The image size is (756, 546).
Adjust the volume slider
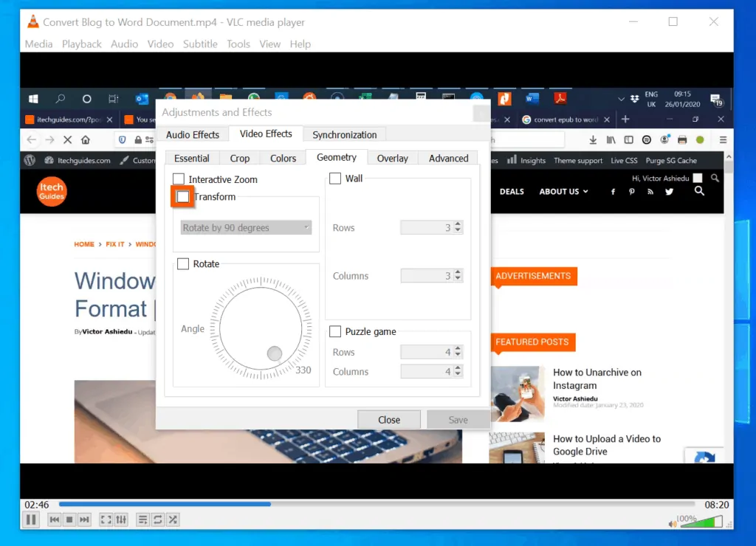(701, 522)
